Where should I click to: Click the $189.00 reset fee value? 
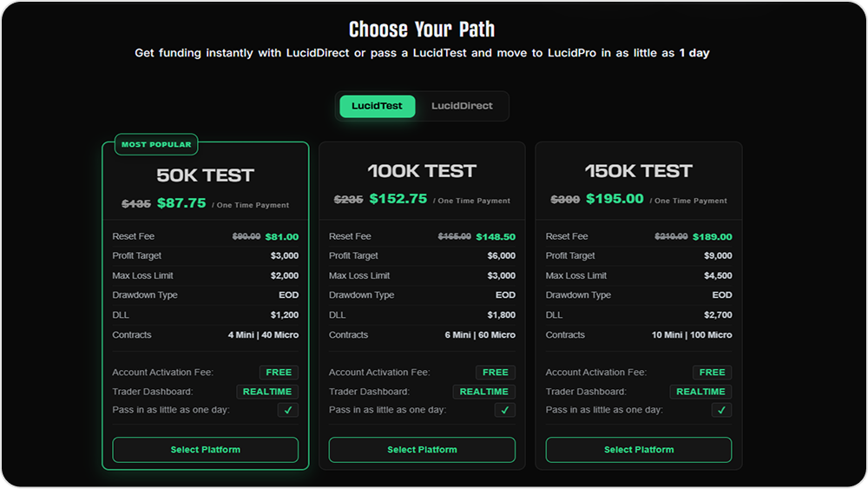coord(713,237)
